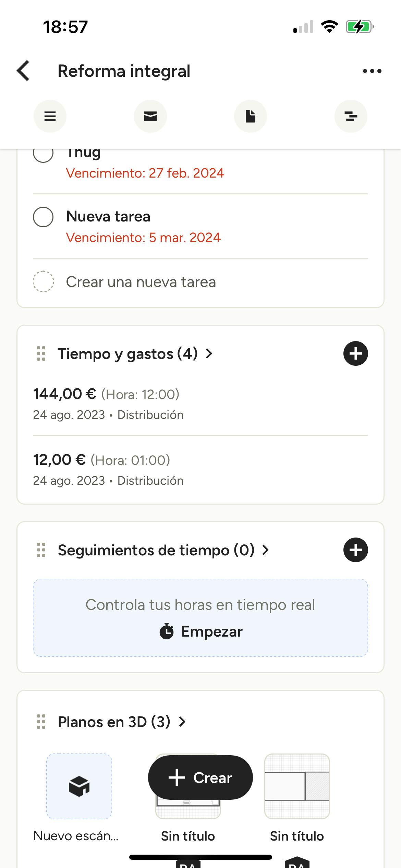The height and width of the screenshot is (868, 401).
Task: Tap the hamburger list icon in toolbar
Action: click(50, 116)
